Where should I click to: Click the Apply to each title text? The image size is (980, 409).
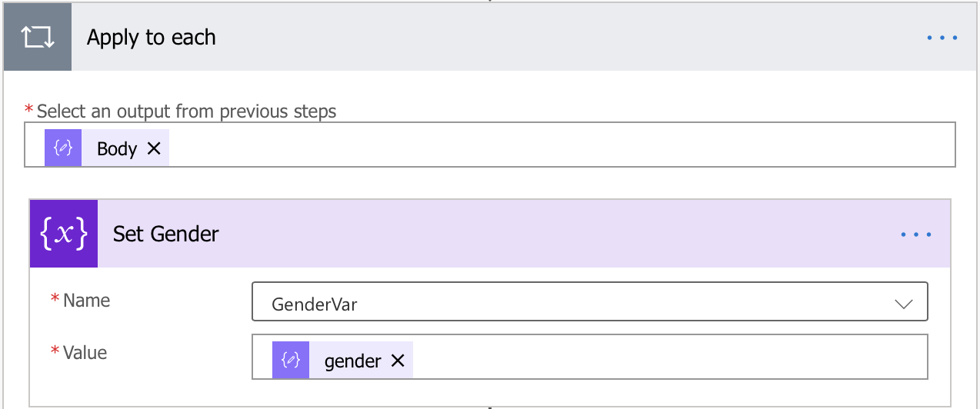pyautogui.click(x=152, y=38)
